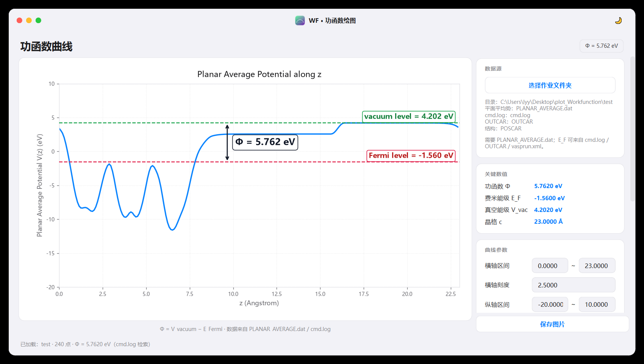Viewport: 644px width, 364px height.
Task: Click the 保存图片 button
Action: point(552,324)
